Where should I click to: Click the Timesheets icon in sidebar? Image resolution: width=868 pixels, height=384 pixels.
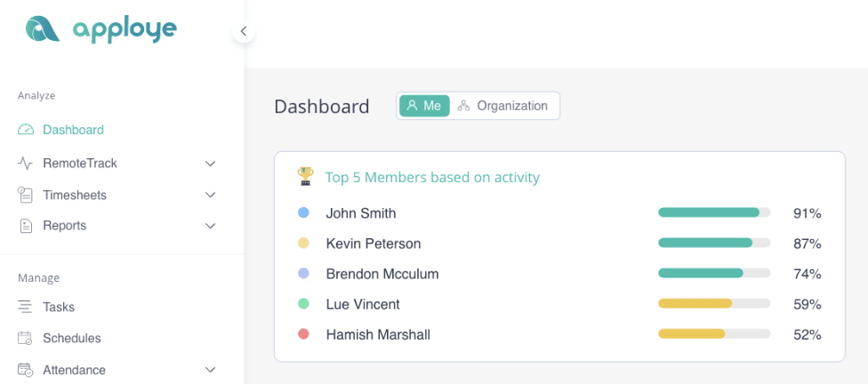click(x=26, y=195)
